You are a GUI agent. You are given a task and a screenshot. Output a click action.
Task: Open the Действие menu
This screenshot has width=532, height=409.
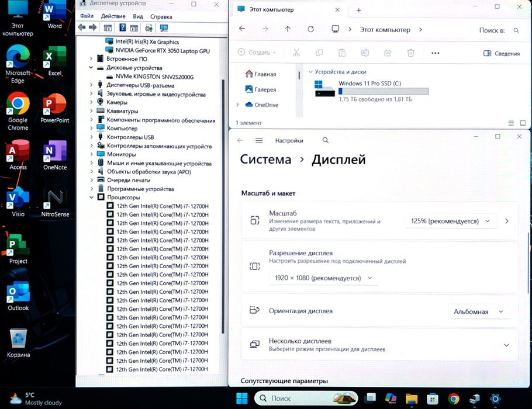click(x=113, y=16)
